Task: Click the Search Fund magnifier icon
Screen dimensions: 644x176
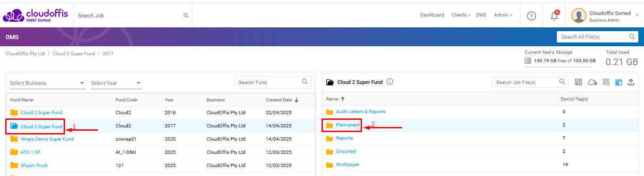Action: 305,82
